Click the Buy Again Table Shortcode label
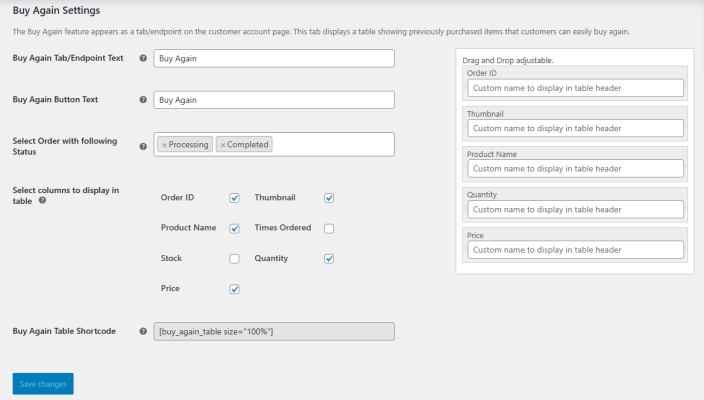This screenshot has width=704, height=400. [x=64, y=331]
